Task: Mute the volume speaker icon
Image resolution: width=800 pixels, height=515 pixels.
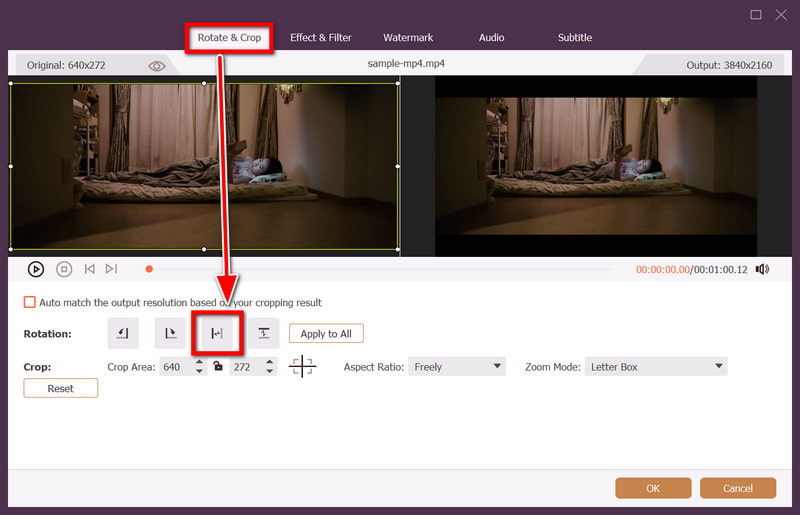Action: [762, 269]
